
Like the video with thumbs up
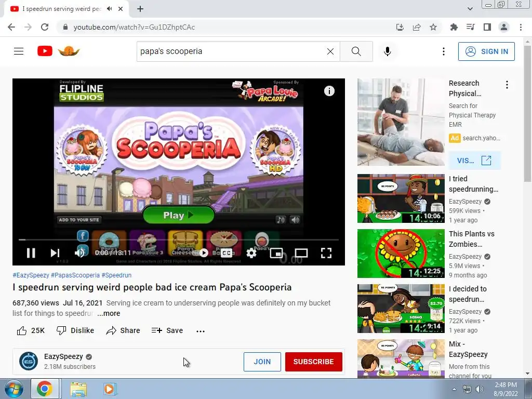[x=31, y=330]
